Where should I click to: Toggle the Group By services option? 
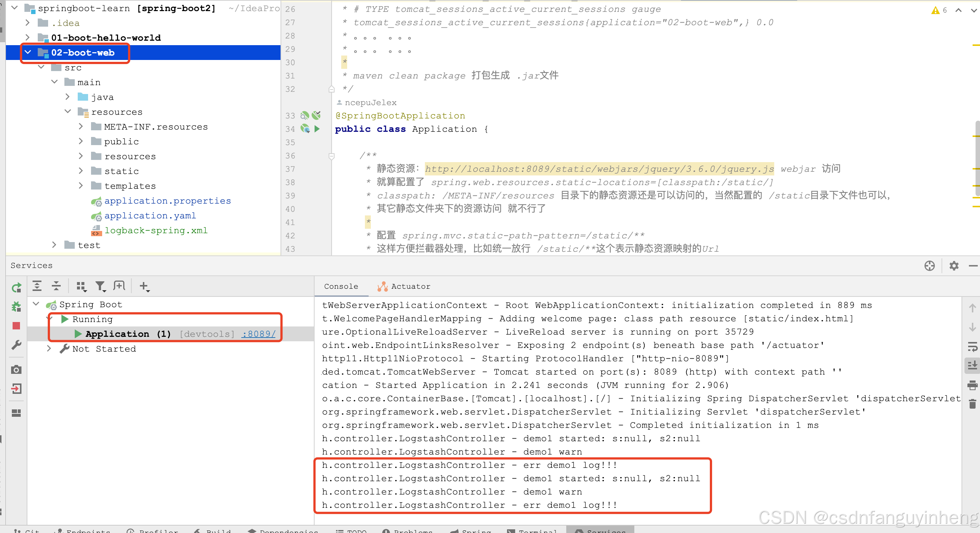(x=81, y=286)
